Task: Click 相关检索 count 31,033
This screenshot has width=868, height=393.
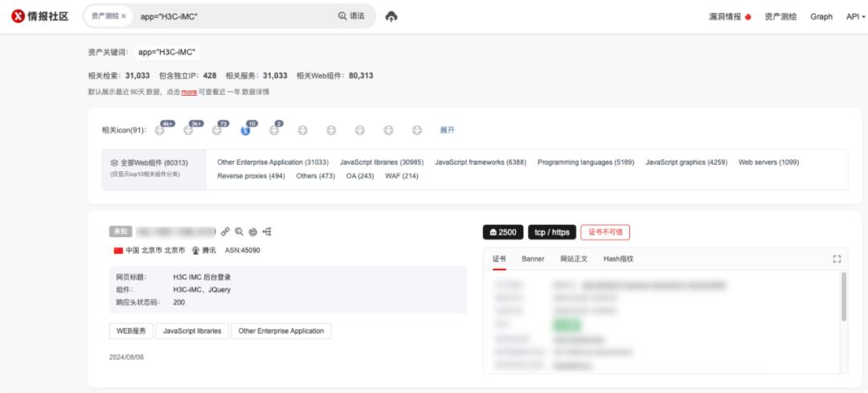Action: 137,76
